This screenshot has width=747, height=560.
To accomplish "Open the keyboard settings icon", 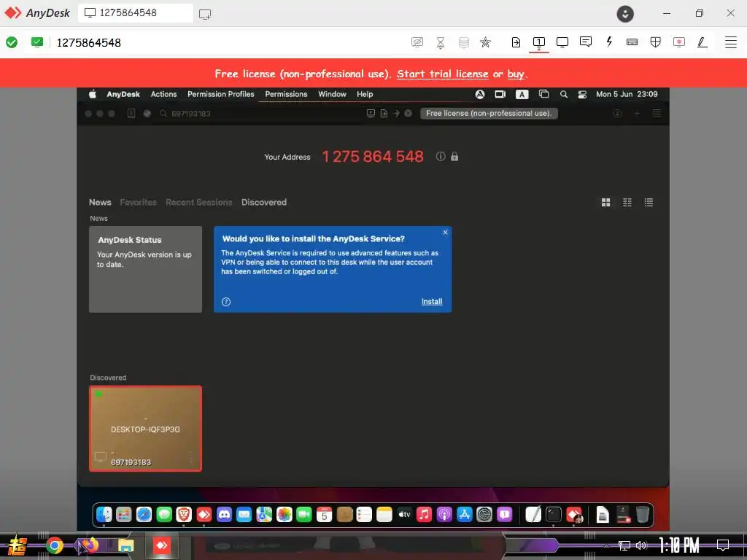I will 632,42.
